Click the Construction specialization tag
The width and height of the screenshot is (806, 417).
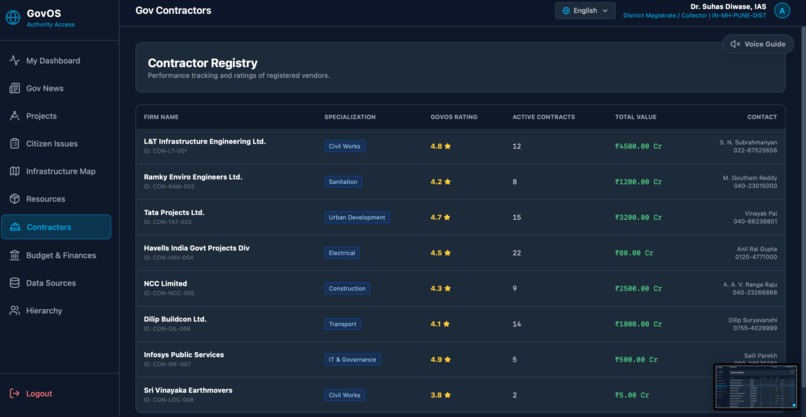[347, 288]
